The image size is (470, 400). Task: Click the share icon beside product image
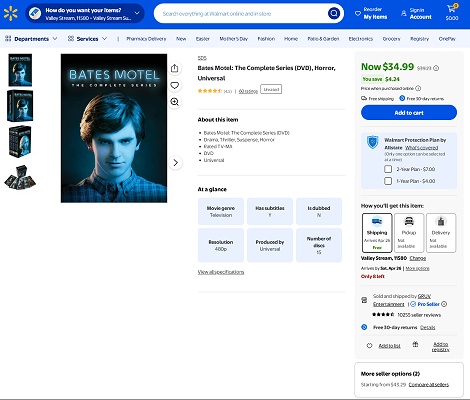[x=175, y=68]
